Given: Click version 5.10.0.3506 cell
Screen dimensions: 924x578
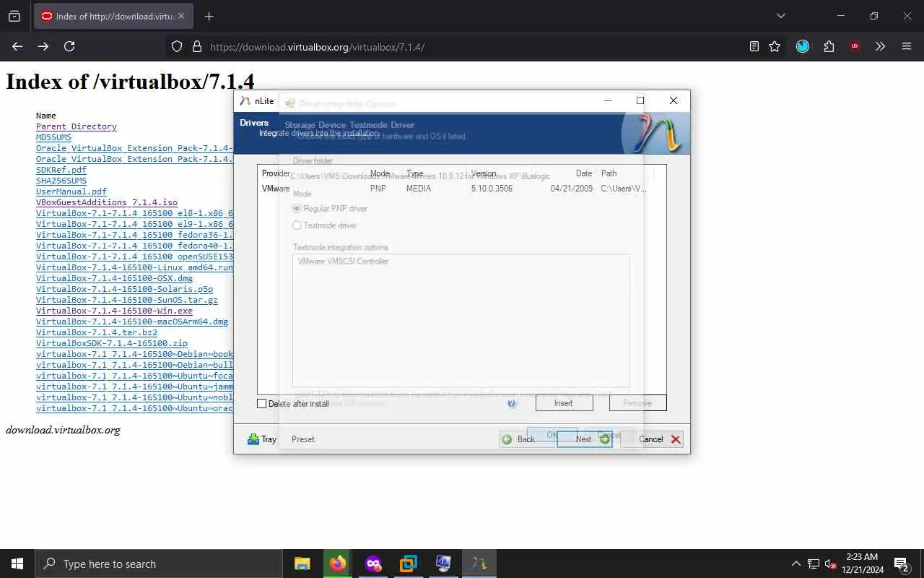Looking at the screenshot, I should pyautogui.click(x=492, y=189).
